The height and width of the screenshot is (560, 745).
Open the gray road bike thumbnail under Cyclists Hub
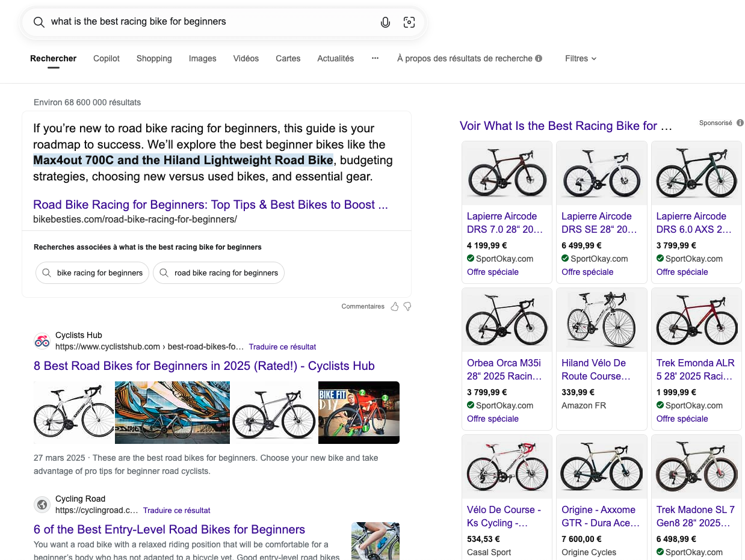pyautogui.click(x=274, y=413)
